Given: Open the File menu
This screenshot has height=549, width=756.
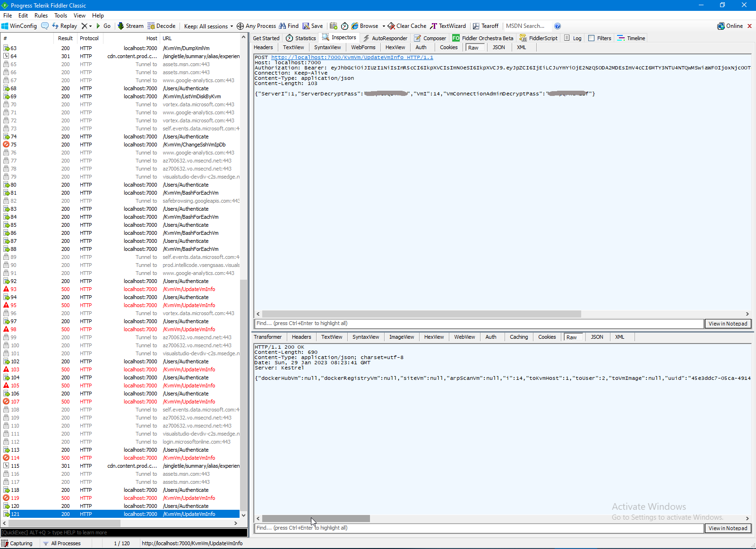Looking at the screenshot, I should [8, 16].
